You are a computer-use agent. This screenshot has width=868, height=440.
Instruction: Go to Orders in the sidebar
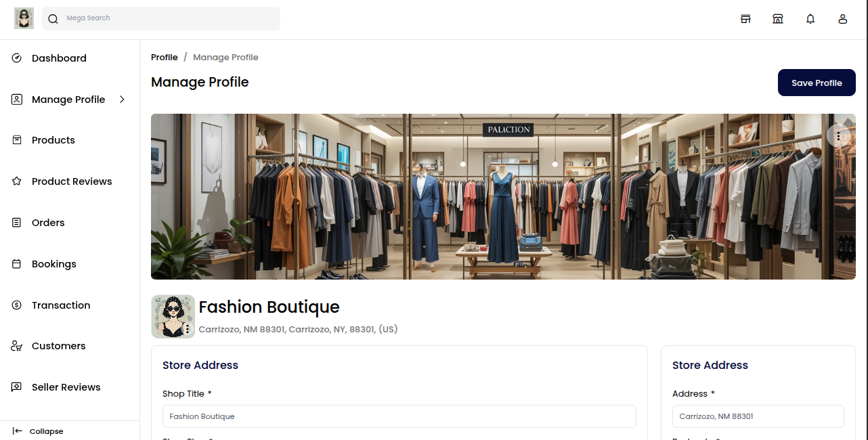point(48,223)
